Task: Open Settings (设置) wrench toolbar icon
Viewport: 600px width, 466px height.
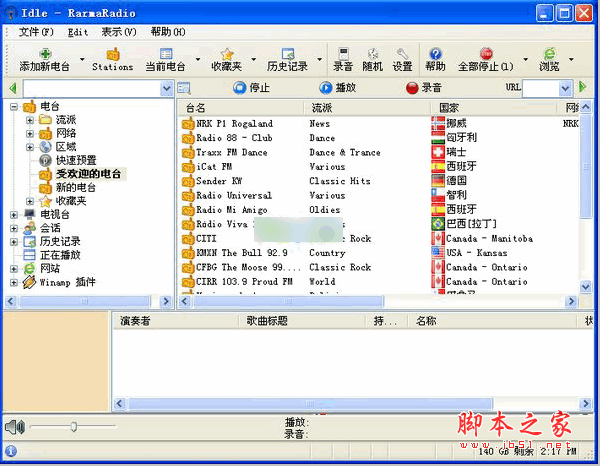Action: click(403, 54)
